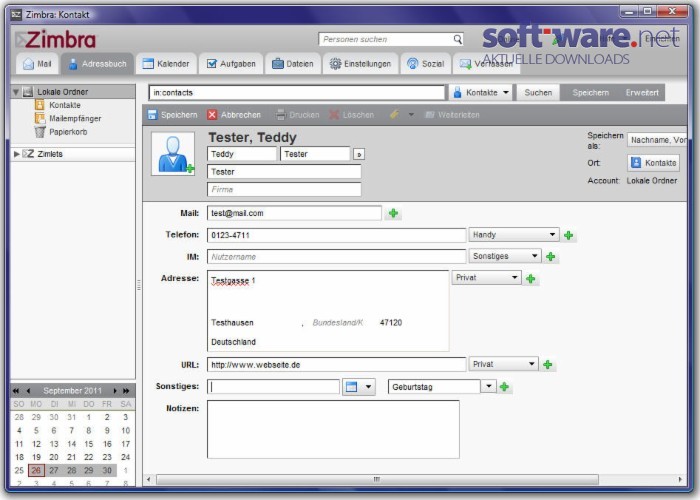700x500 pixels.
Task: Click the Suchen button
Action: [538, 92]
